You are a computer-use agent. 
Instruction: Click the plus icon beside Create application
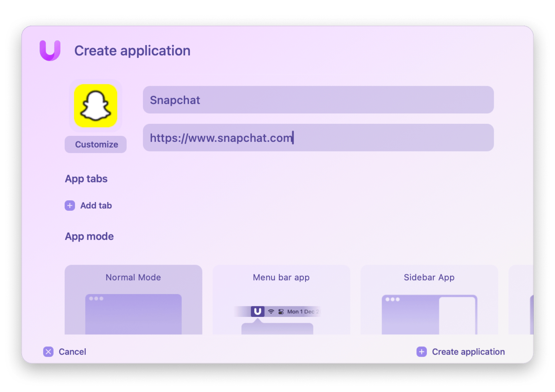[x=421, y=351]
